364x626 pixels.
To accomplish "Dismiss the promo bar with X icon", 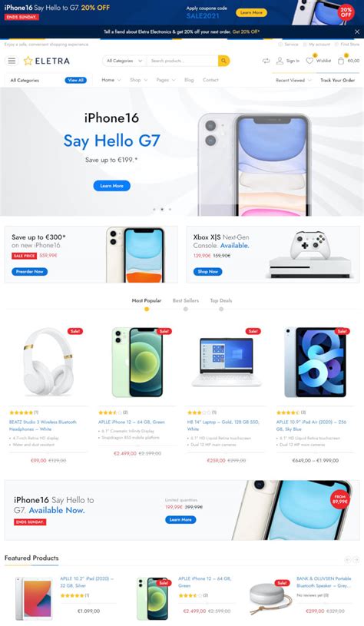I will pos(357,31).
